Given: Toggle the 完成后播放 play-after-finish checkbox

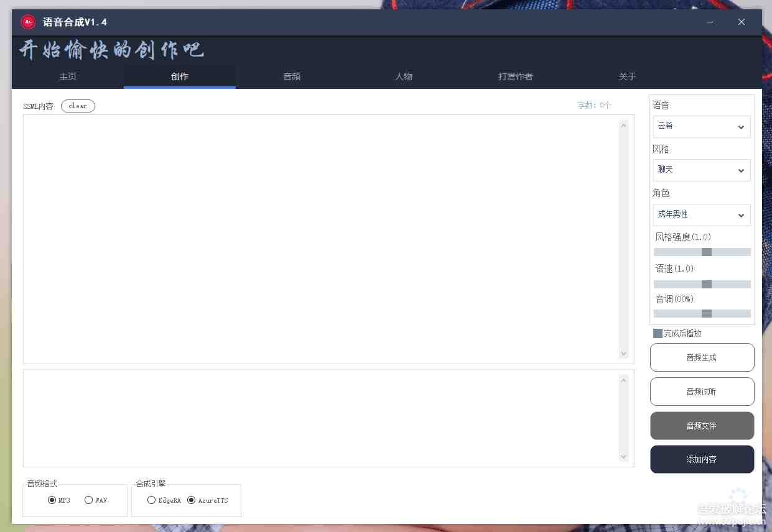Looking at the screenshot, I should [657, 333].
